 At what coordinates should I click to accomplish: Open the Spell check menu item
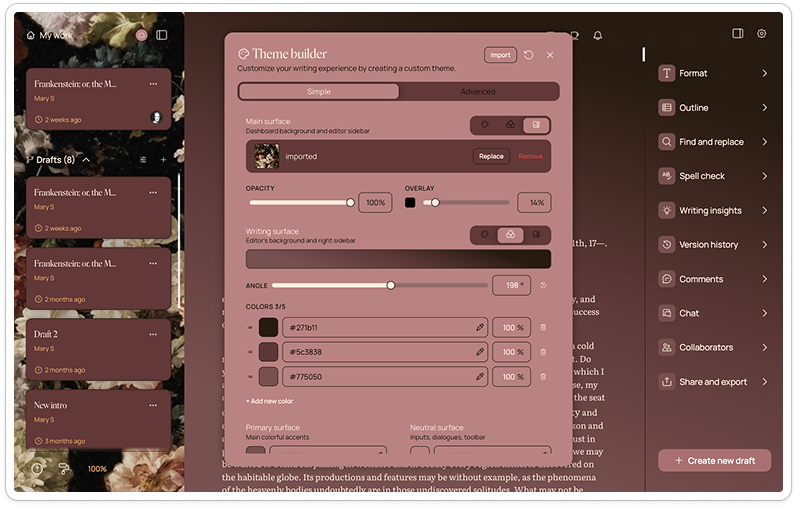pyautogui.click(x=714, y=176)
